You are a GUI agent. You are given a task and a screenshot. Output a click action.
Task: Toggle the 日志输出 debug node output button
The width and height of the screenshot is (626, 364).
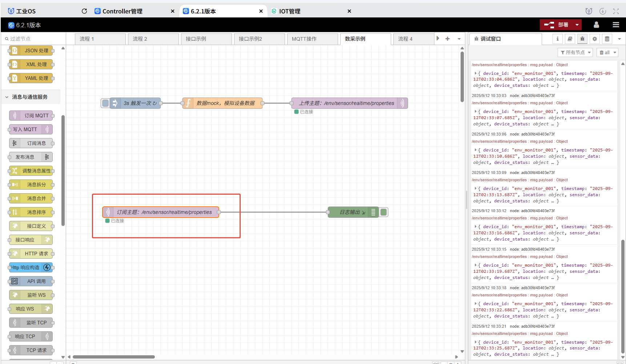click(x=384, y=212)
